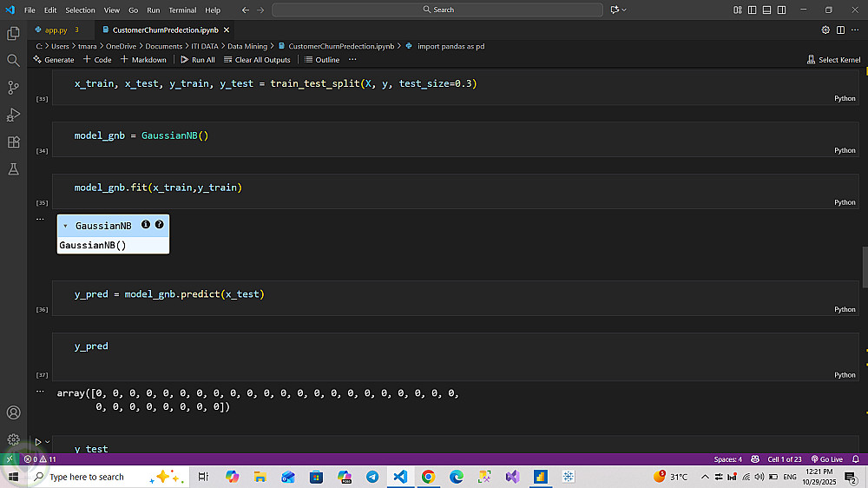Open the Extensions view
Image resolution: width=868 pixels, height=488 pixels.
(x=13, y=142)
